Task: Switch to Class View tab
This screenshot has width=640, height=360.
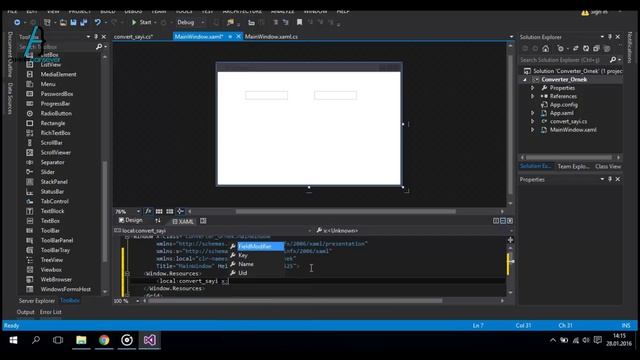Action: tap(608, 166)
